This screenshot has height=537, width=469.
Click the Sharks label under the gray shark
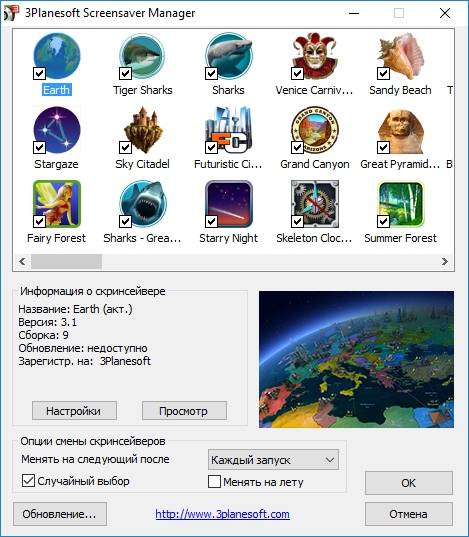[229, 90]
